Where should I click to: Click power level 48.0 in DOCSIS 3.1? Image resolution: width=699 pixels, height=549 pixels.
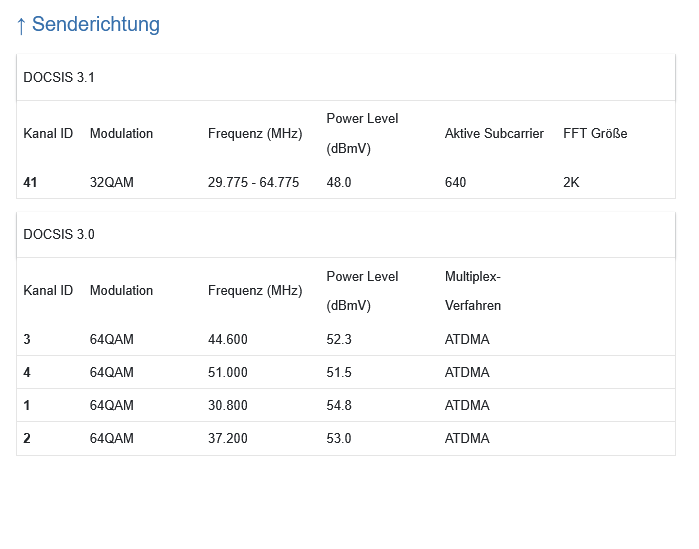coord(339,183)
